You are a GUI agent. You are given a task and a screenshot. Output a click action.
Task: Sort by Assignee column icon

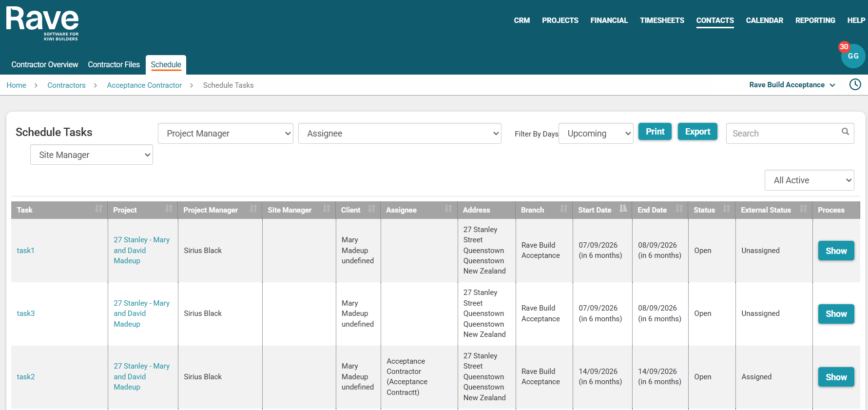448,209
